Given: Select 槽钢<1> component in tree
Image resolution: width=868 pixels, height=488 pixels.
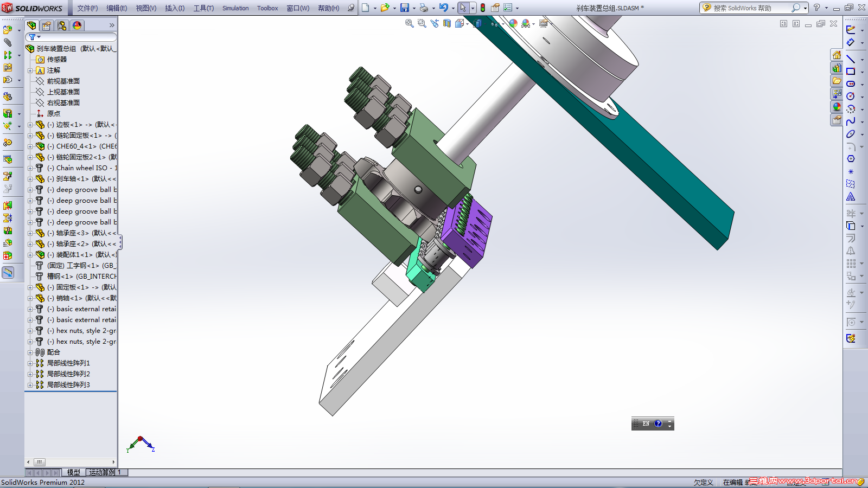Looking at the screenshot, I should (x=81, y=277).
